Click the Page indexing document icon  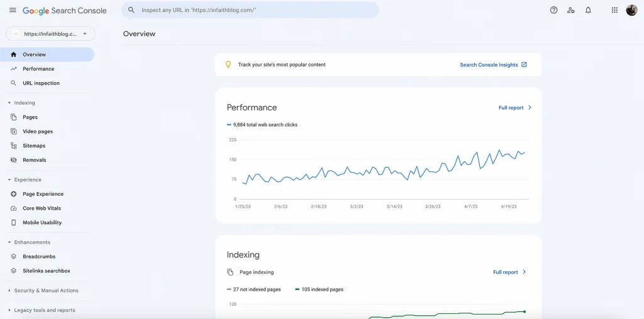[230, 273]
